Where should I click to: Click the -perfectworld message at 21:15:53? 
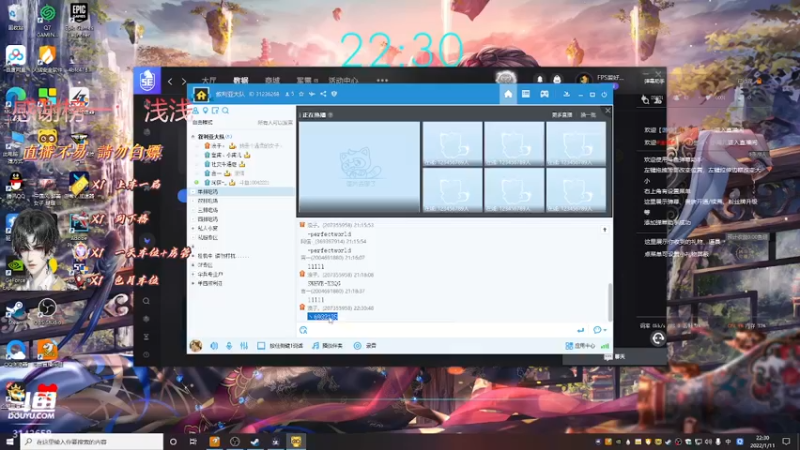[330, 234]
